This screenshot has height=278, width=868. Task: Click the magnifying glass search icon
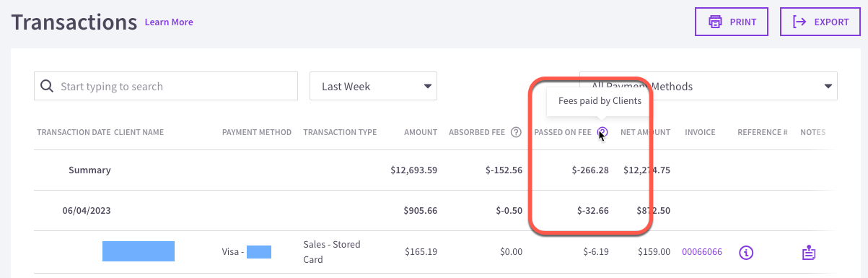point(47,86)
